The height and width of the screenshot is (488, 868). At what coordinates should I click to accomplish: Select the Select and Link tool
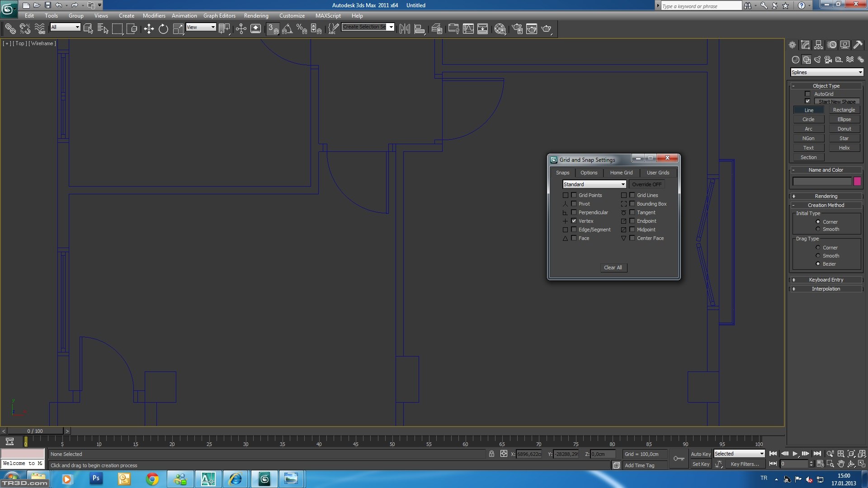(x=10, y=29)
